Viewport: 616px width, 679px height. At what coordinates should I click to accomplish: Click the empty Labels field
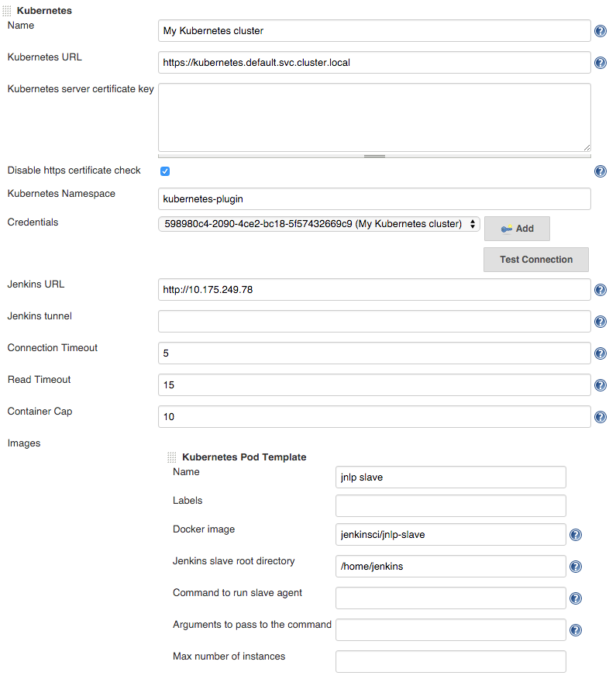coord(451,506)
